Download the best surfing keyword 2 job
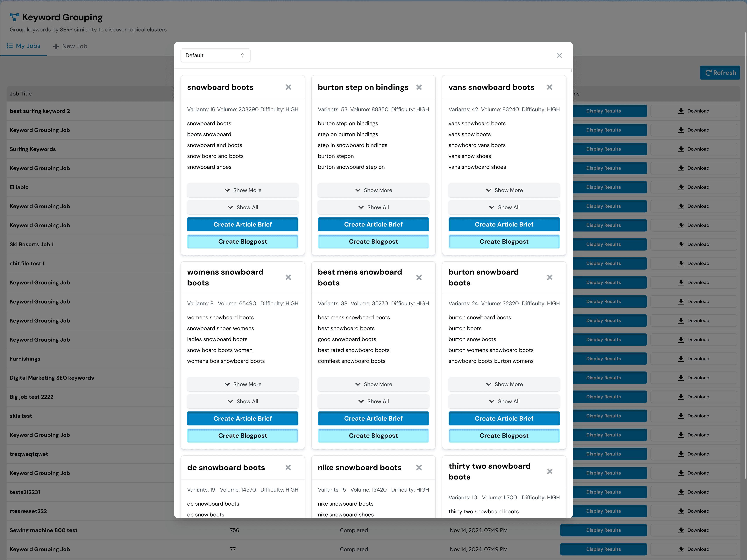 (694, 111)
